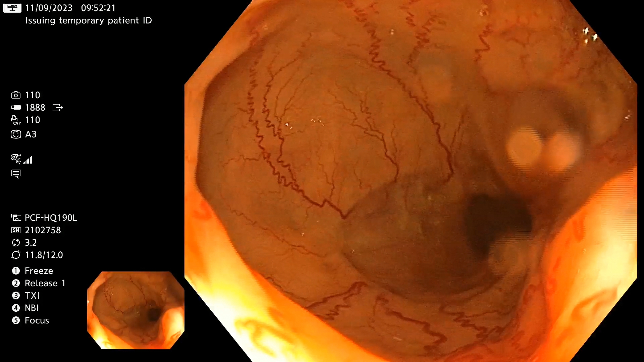This screenshot has width=644, height=362.
Task: Select the Release 1 label
Action: tap(45, 283)
